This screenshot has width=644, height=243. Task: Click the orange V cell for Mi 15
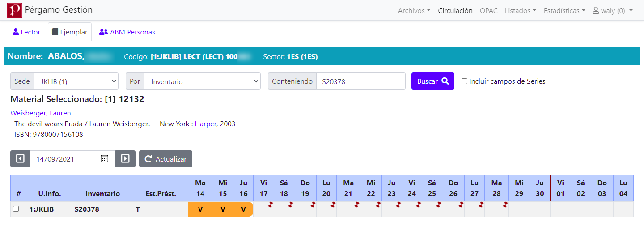point(223,209)
